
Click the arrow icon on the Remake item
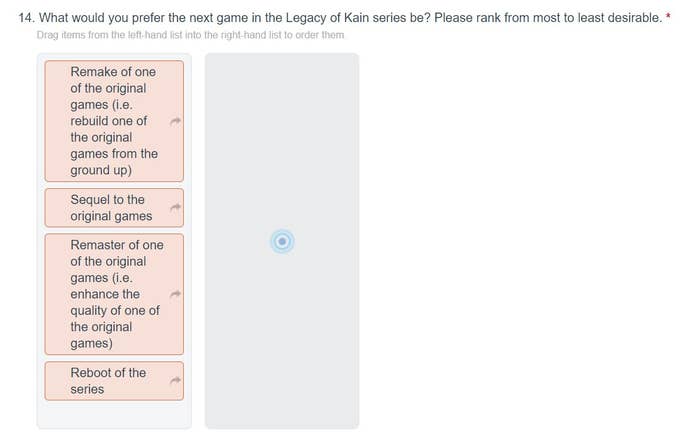(175, 121)
